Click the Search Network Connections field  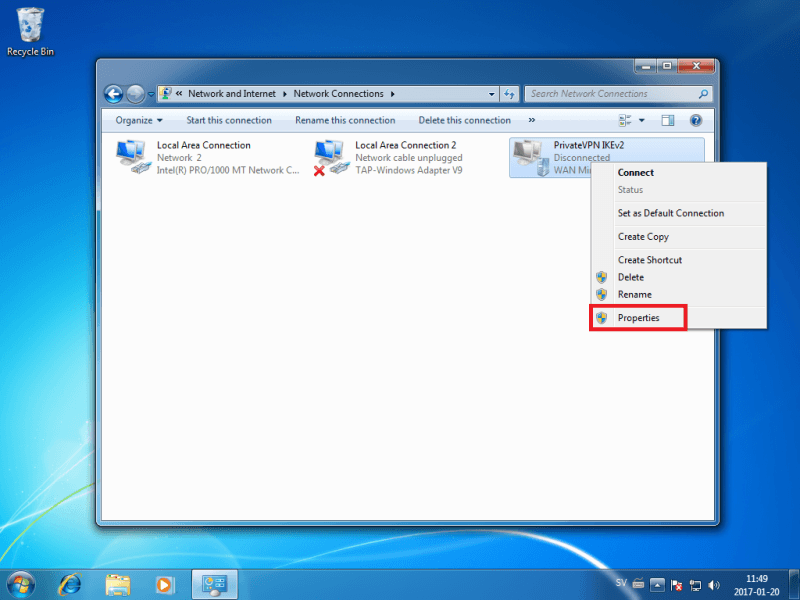click(x=610, y=94)
